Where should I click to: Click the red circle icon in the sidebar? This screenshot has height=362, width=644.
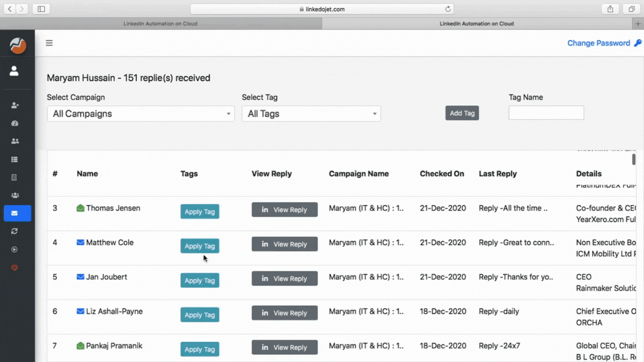(15, 267)
